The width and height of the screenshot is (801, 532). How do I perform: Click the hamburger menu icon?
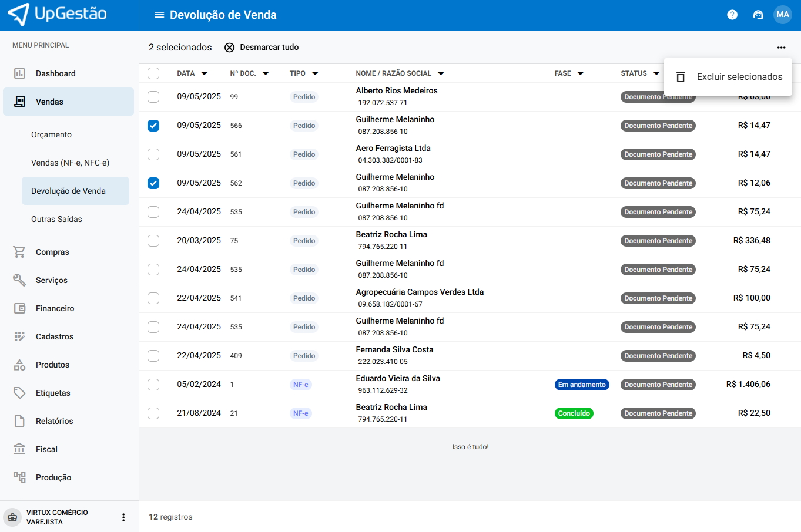[159, 15]
